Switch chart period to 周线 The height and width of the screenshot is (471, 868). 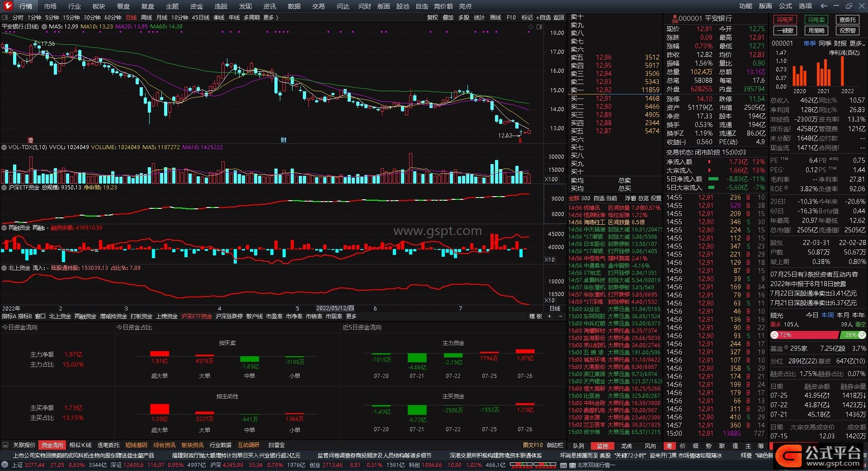point(146,18)
